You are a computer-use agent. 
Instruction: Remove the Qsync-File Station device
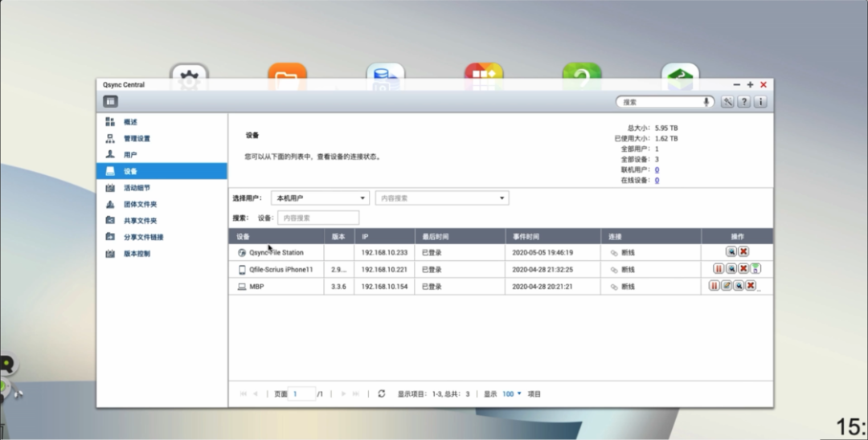(x=743, y=251)
